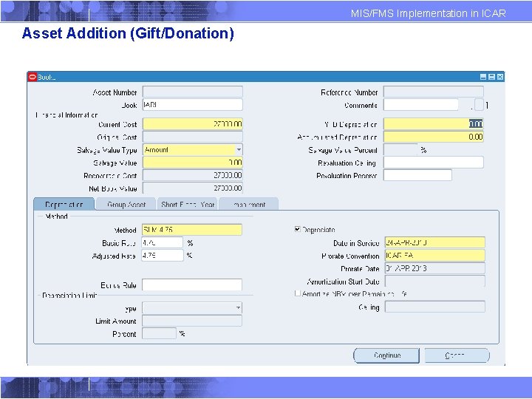The height and width of the screenshot is (399, 532).
Task: Click the Ceiling field
Action: click(x=435, y=307)
